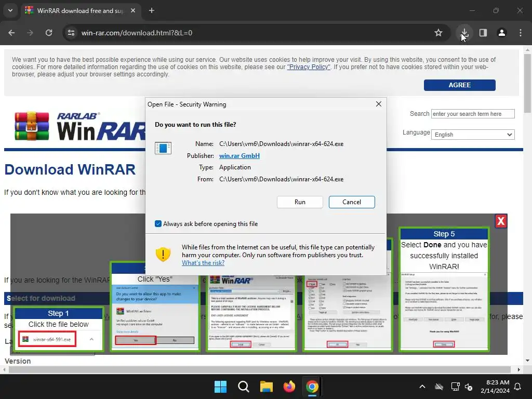This screenshot has height=399, width=532.
Task: Uncheck Always ask before opening this file
Action: click(158, 223)
